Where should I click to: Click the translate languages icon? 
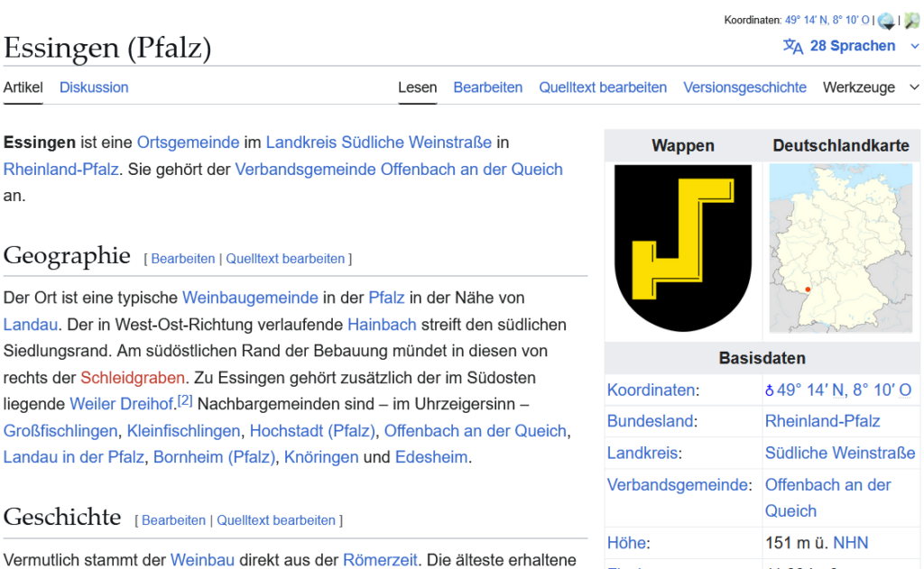793,47
